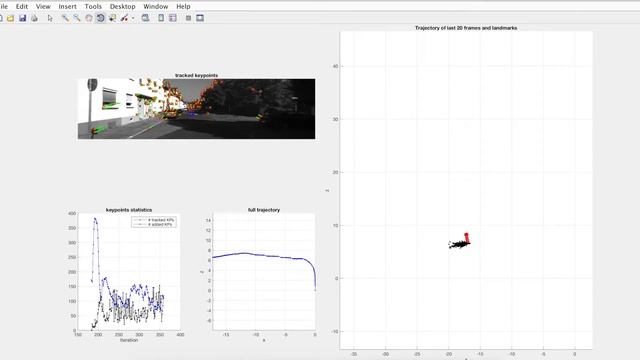The height and width of the screenshot is (360, 640).
Task: Activate the Data Cursor tool
Action: tap(112, 18)
